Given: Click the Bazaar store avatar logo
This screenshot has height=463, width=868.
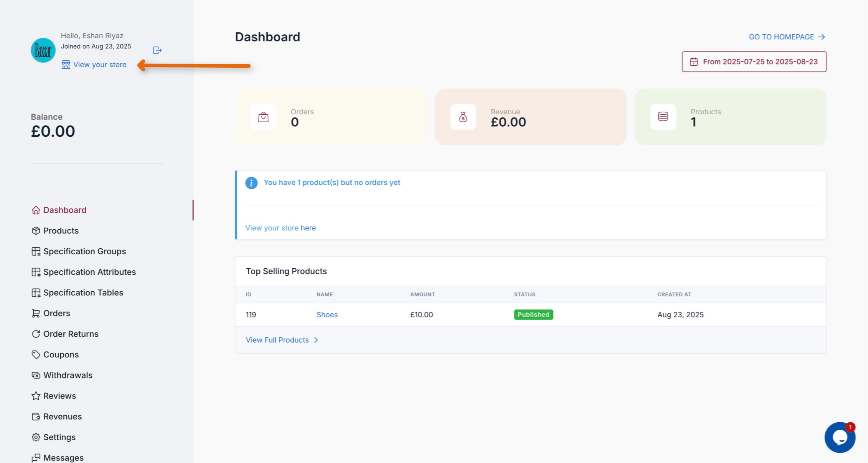Looking at the screenshot, I should pos(43,50).
